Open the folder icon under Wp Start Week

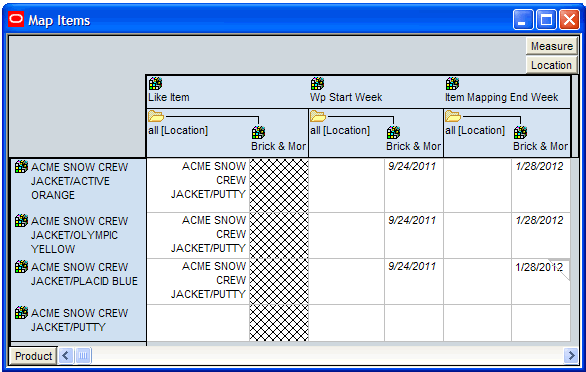pyautogui.click(x=318, y=116)
